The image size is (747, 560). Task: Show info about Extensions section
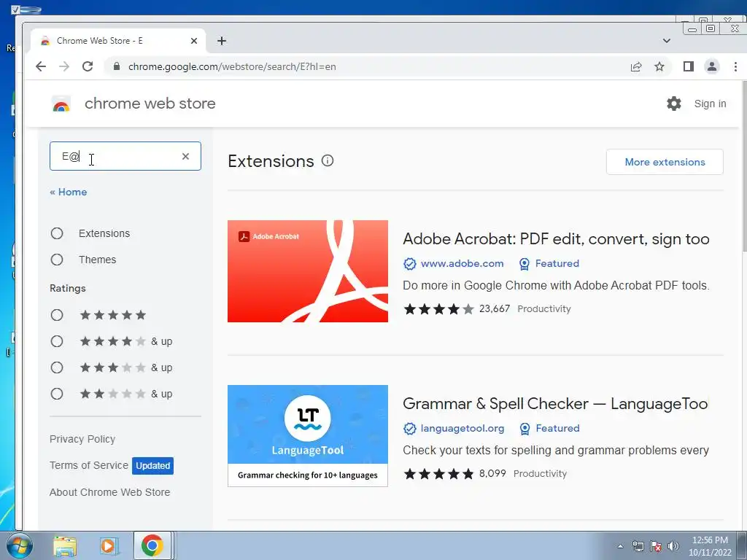[328, 160]
